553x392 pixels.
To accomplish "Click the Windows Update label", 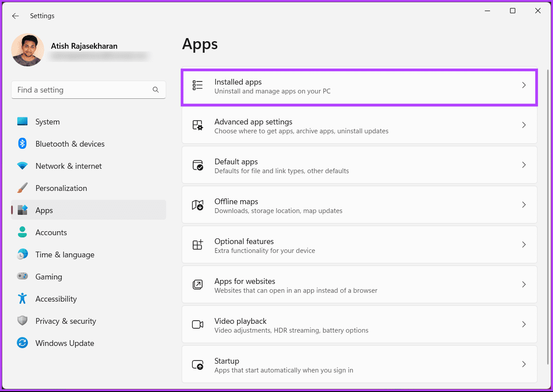I will (x=65, y=343).
